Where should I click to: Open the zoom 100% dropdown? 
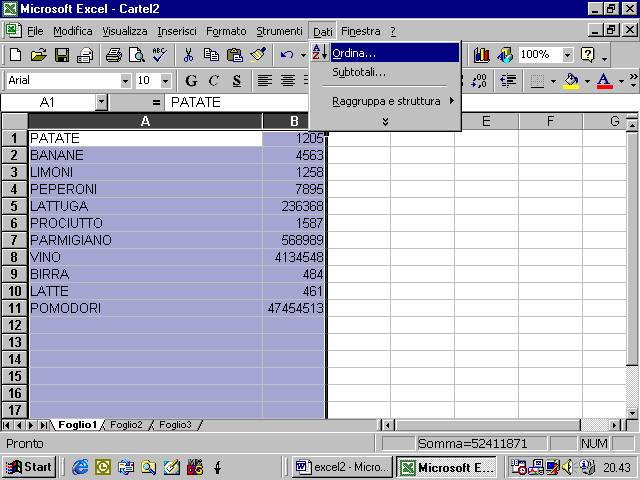[x=567, y=55]
